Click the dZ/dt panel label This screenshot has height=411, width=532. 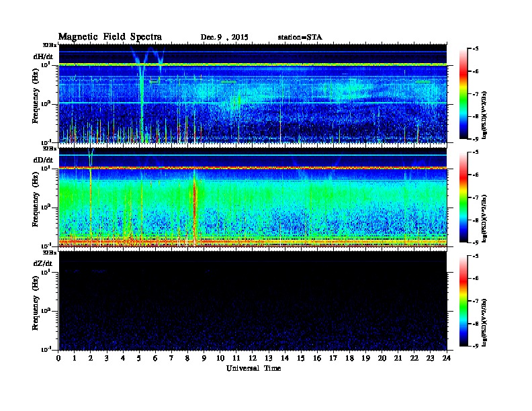[43, 263]
